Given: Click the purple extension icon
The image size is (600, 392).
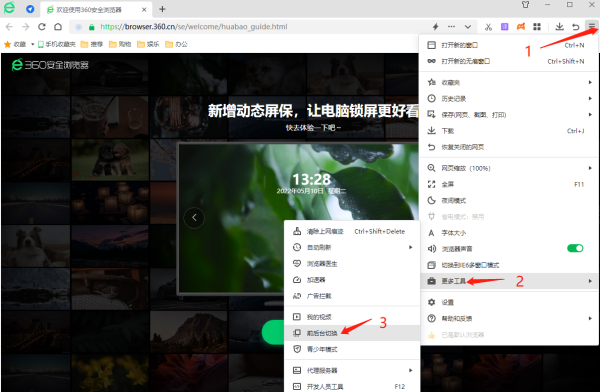Looking at the screenshot, I should tap(505, 27).
